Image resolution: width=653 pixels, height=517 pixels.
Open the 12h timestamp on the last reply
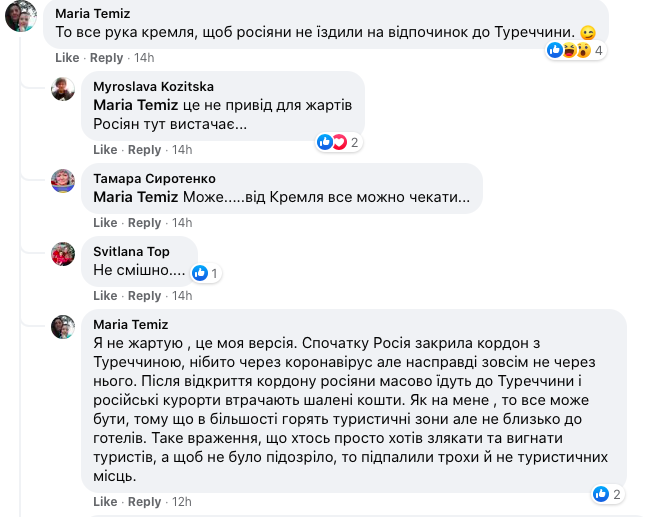pos(182,502)
